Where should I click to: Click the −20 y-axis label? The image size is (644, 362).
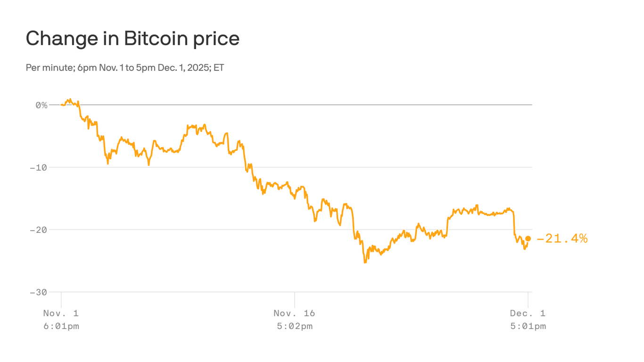click(x=38, y=230)
